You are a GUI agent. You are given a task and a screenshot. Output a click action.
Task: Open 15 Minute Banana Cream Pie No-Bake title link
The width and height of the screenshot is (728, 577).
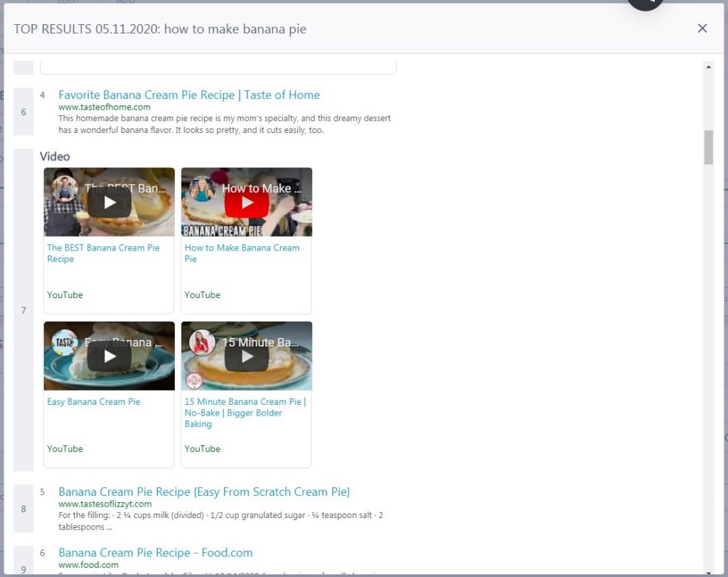tap(245, 413)
